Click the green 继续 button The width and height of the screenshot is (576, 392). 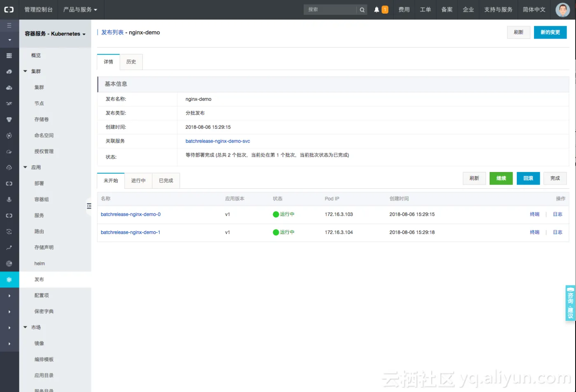pyautogui.click(x=501, y=178)
